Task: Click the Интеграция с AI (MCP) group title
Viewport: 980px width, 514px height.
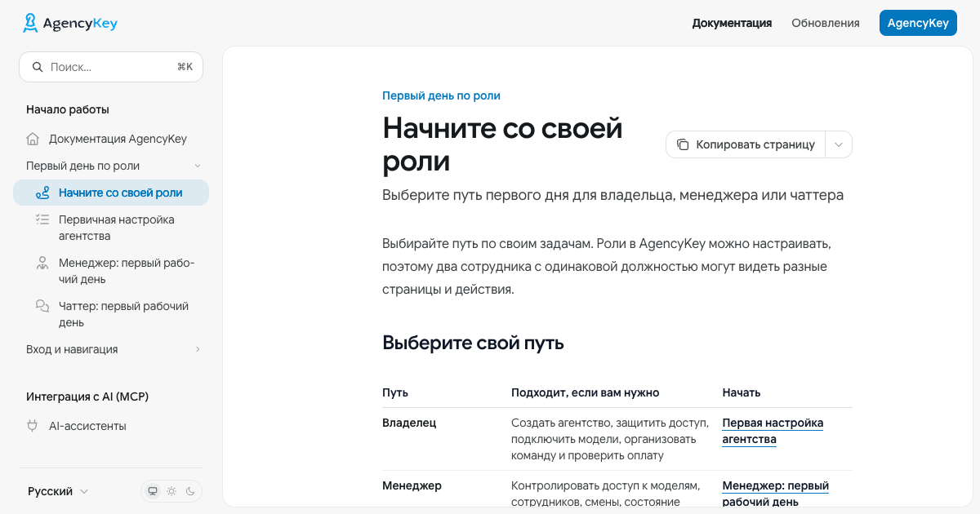Action: [x=87, y=397]
